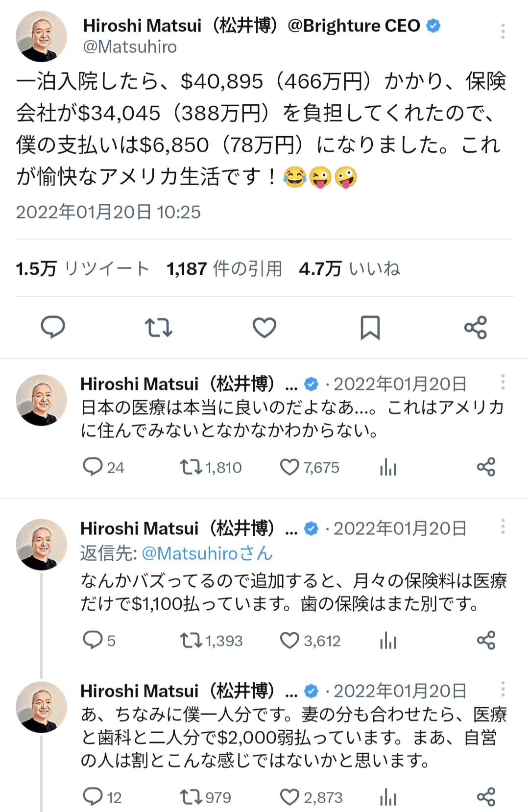Open more options on $1,100 insurance reply

point(503,527)
